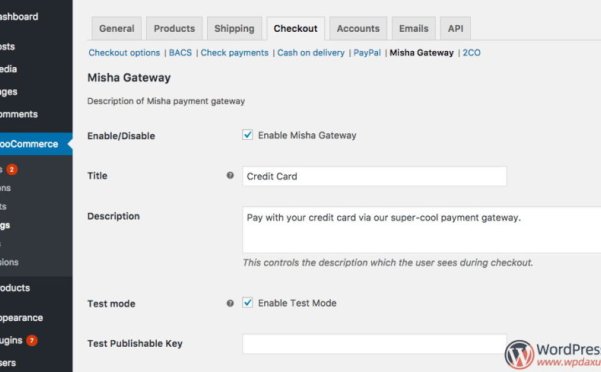Screen dimensions: 601x372
Task: Open the Cash on delivery link
Action: 311,53
